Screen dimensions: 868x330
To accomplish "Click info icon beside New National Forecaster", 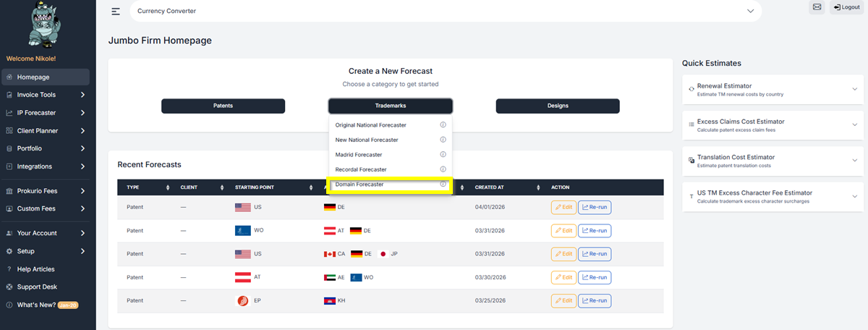I will pyautogui.click(x=443, y=140).
